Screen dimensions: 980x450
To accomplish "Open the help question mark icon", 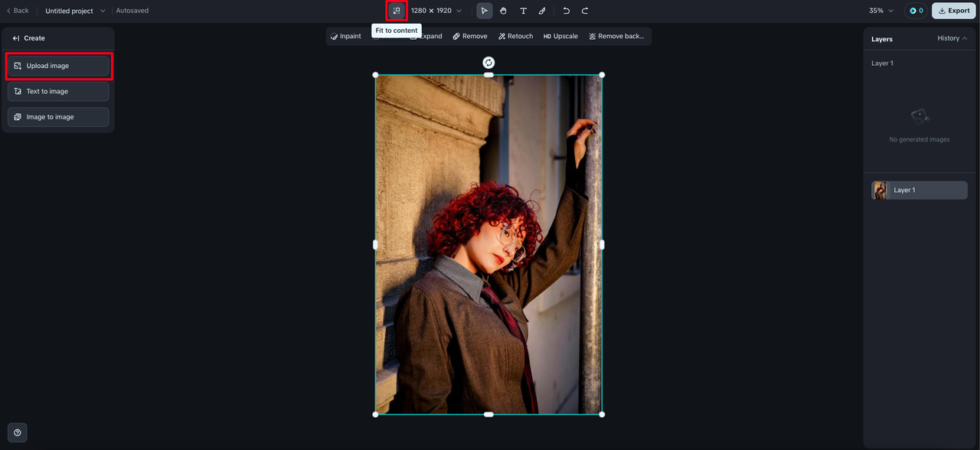I will (17, 432).
